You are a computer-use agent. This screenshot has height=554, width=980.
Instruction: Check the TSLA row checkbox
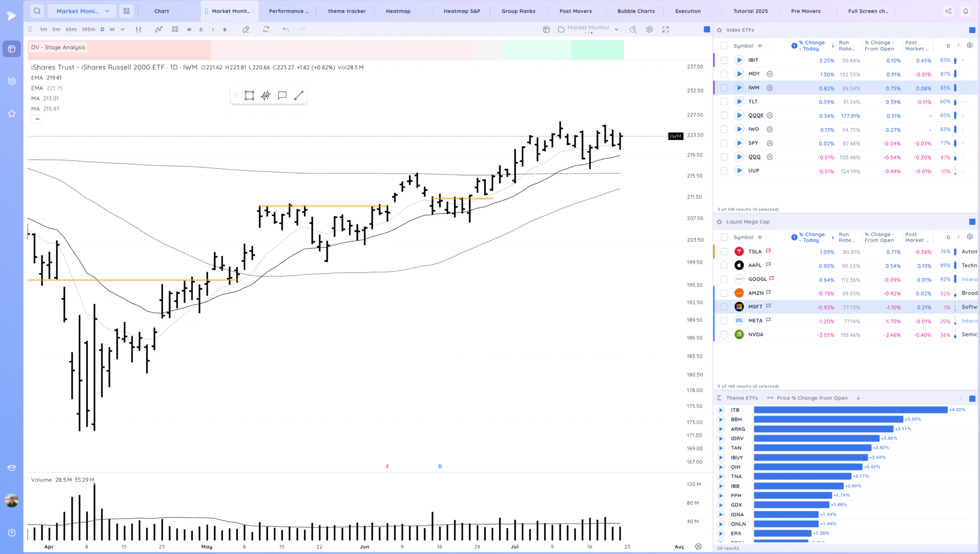coord(724,252)
